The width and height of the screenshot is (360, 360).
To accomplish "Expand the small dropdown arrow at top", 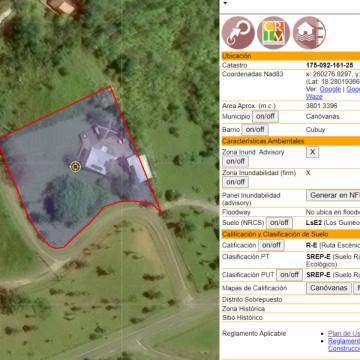I will click(x=225, y=3).
